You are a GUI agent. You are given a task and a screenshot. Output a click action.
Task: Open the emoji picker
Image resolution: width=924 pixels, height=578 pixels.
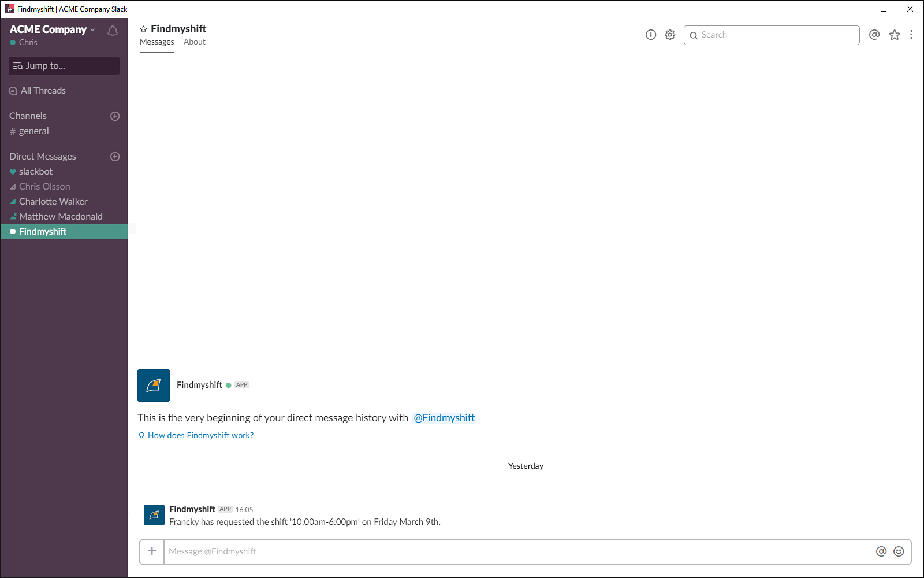click(899, 551)
